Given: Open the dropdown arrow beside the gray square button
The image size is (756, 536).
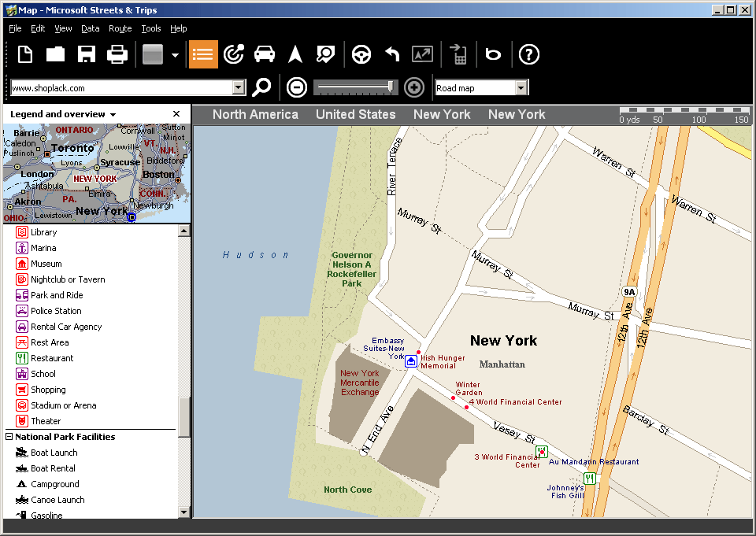Looking at the screenshot, I should [x=175, y=55].
